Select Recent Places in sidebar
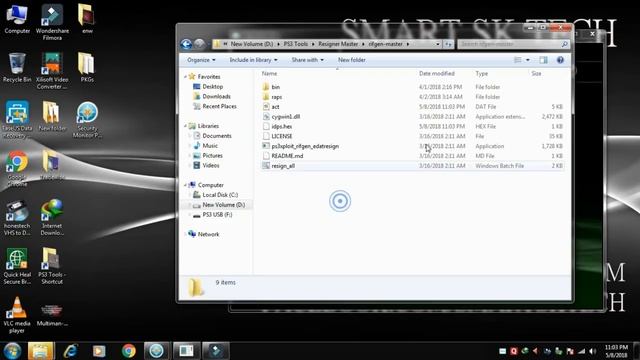Viewport: 640px width, 360px height. [x=219, y=106]
